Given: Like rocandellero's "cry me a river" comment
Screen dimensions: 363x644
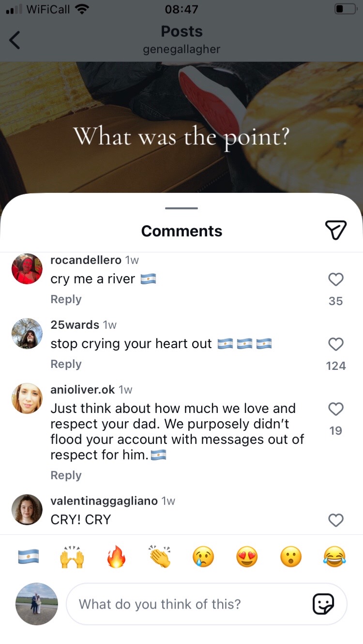Looking at the screenshot, I should [x=335, y=279].
